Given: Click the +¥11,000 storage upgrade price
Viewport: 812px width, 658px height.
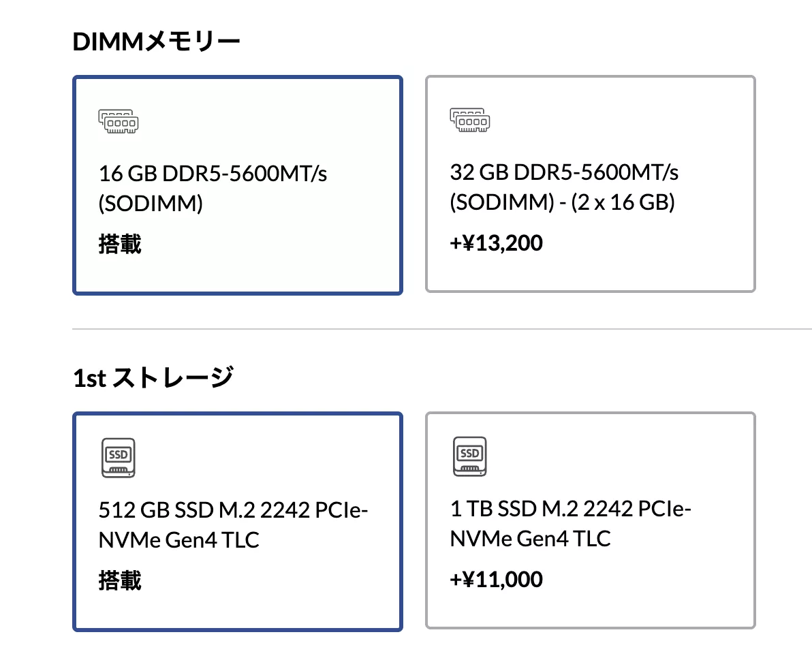Looking at the screenshot, I should click(497, 580).
